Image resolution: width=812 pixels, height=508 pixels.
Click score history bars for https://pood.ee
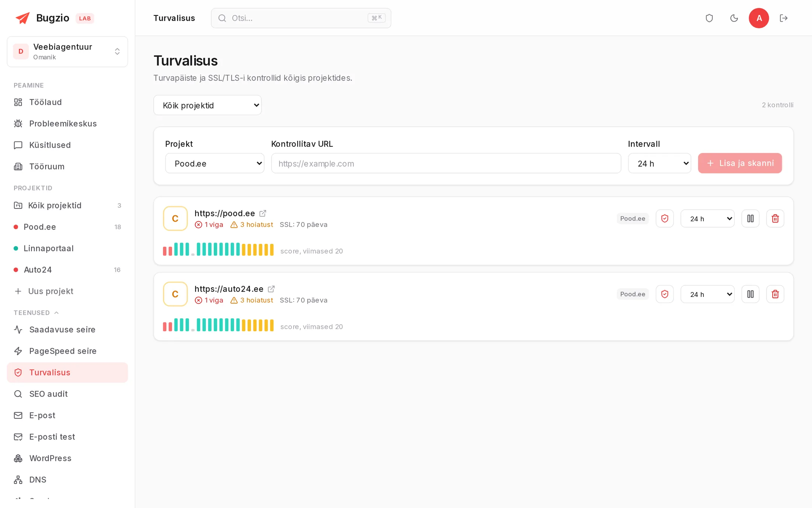[x=218, y=249]
